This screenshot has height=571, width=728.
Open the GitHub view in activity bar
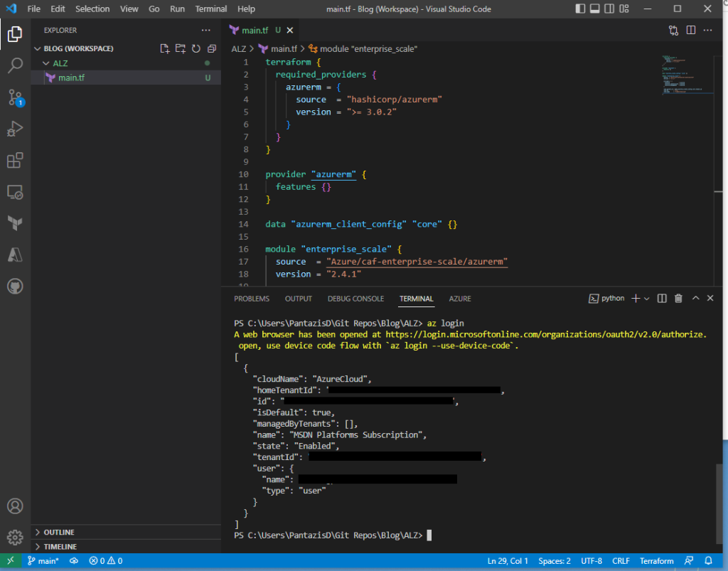[15, 286]
